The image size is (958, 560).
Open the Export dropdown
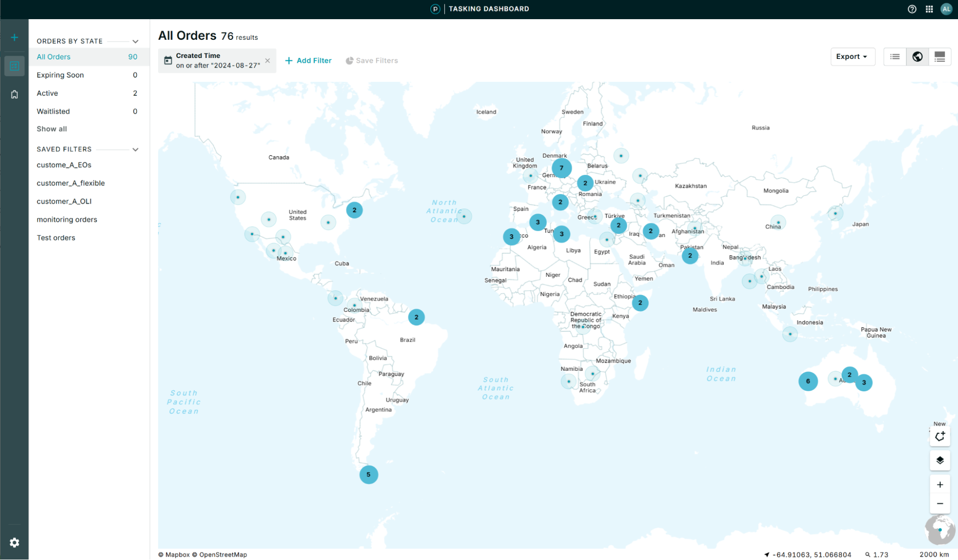point(852,57)
